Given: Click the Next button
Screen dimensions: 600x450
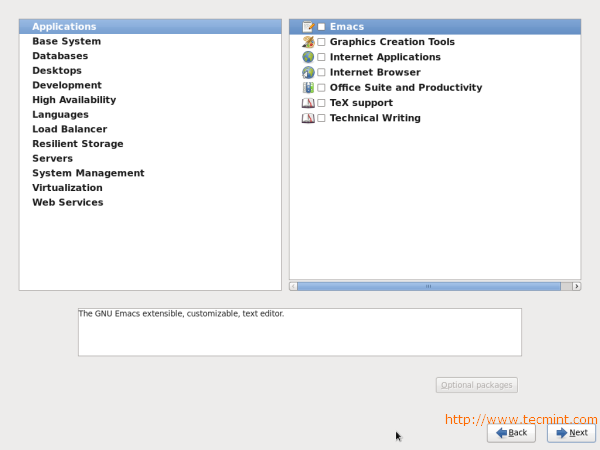Looking at the screenshot, I should coord(571,433).
